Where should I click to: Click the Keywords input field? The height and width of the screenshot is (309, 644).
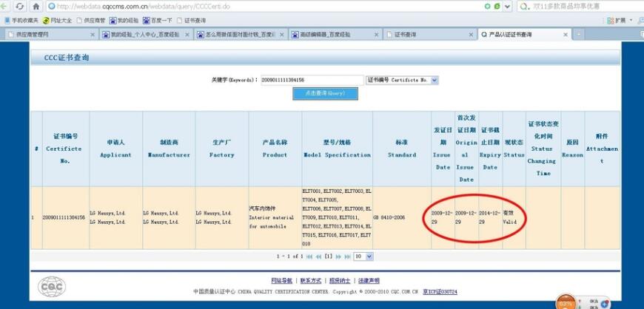pyautogui.click(x=312, y=80)
